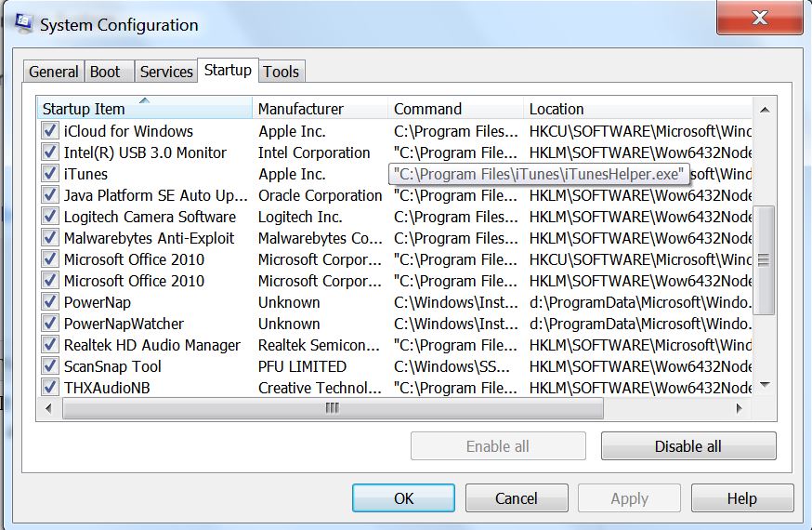This screenshot has height=530, width=812.
Task: Click the vertical scrollbar down arrow
Action: [765, 384]
